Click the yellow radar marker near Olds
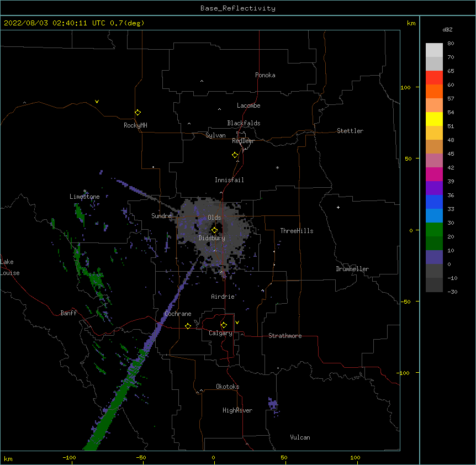This screenshot has height=465, width=476. coord(214,230)
